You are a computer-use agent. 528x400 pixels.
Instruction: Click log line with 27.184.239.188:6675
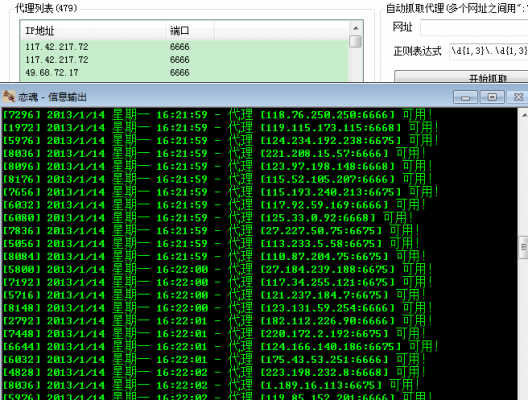tap(218, 269)
